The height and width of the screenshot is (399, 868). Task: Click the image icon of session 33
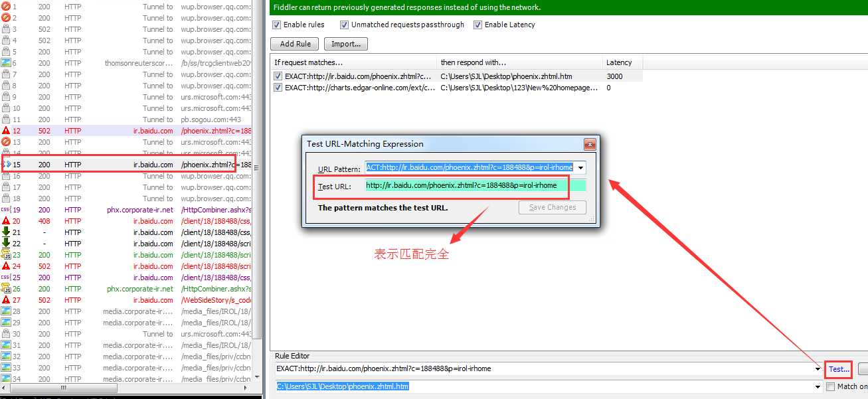click(6, 368)
